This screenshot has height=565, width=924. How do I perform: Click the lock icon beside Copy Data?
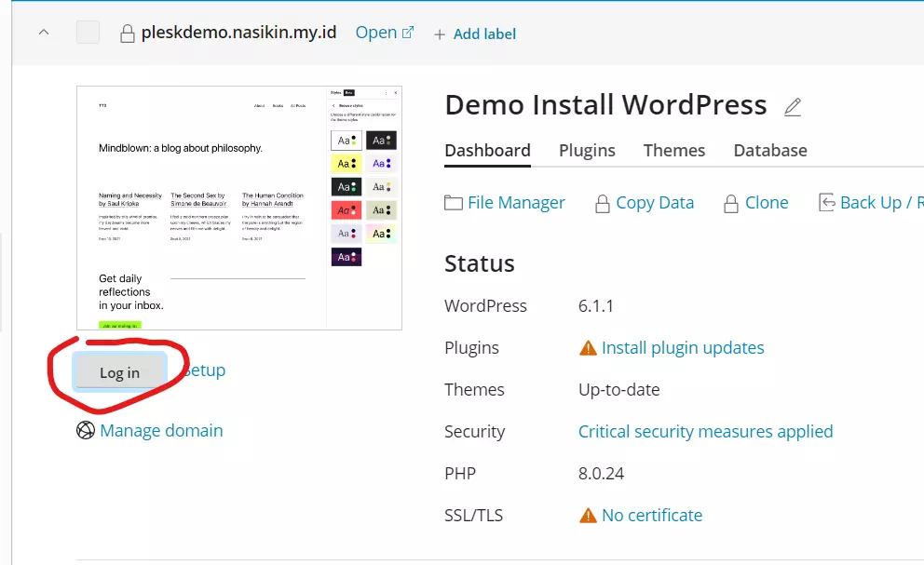(x=603, y=204)
